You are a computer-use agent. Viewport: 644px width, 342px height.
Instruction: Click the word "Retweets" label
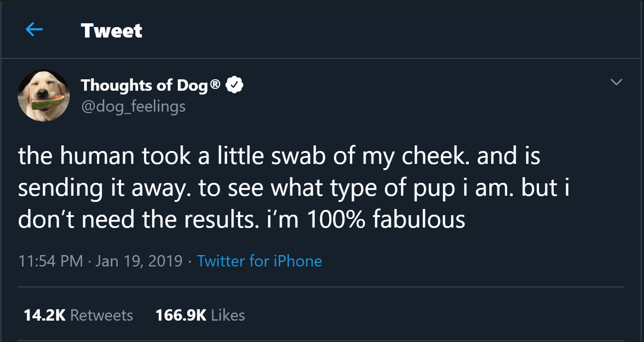pos(101,315)
